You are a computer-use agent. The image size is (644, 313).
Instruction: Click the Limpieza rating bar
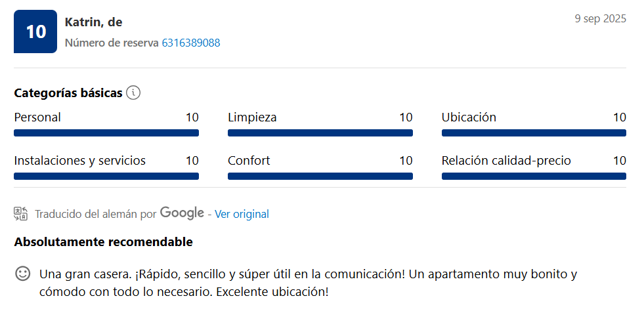click(x=320, y=133)
